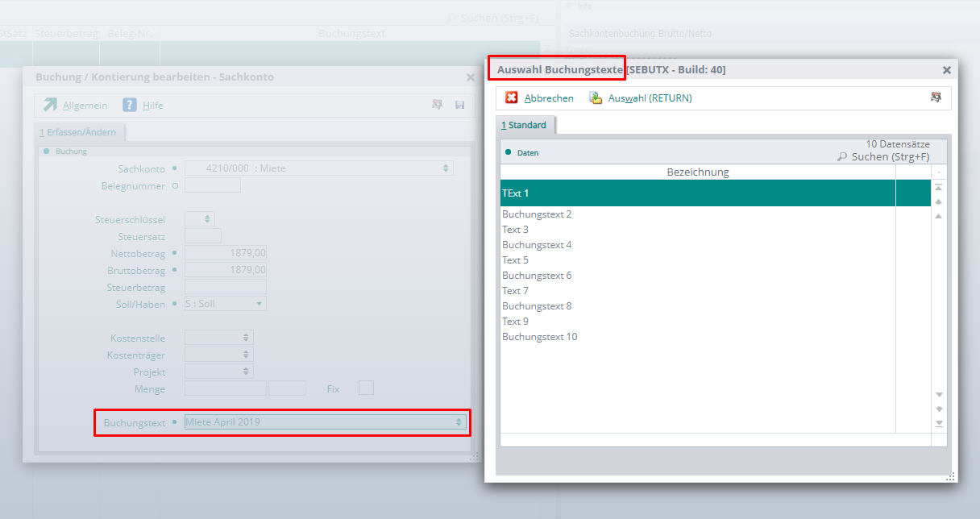This screenshot has height=519, width=980.
Task: Open the Soll/Haben dropdown
Action: [259, 304]
